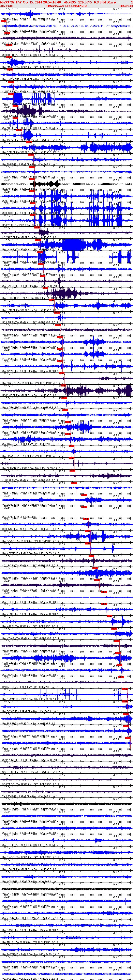Click the end time 20:56:23.00 label
133x980 pixels.
click(126, 6)
